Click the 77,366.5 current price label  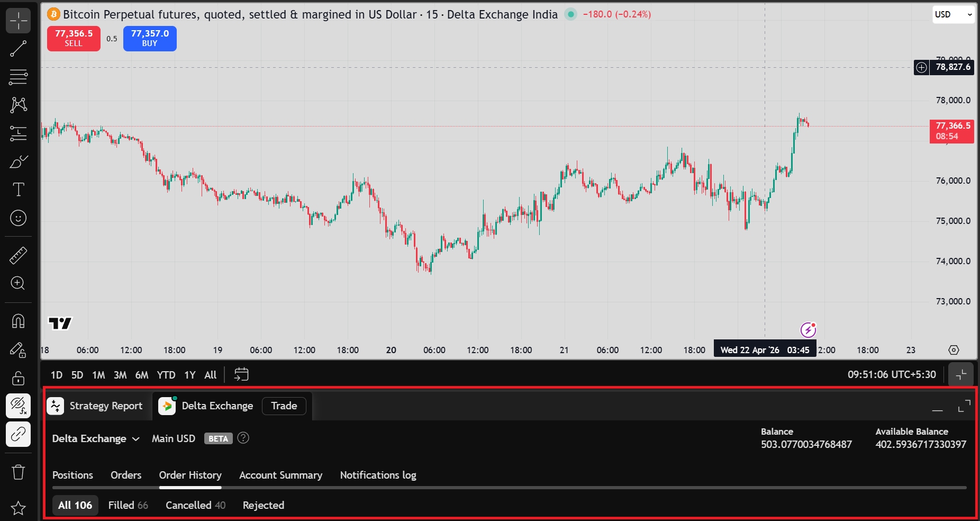tap(951, 131)
